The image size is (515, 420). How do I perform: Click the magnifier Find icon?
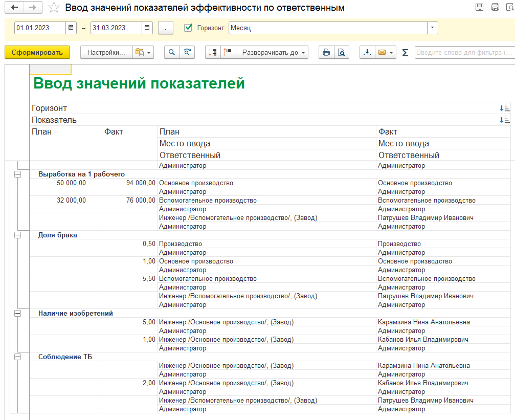point(172,53)
